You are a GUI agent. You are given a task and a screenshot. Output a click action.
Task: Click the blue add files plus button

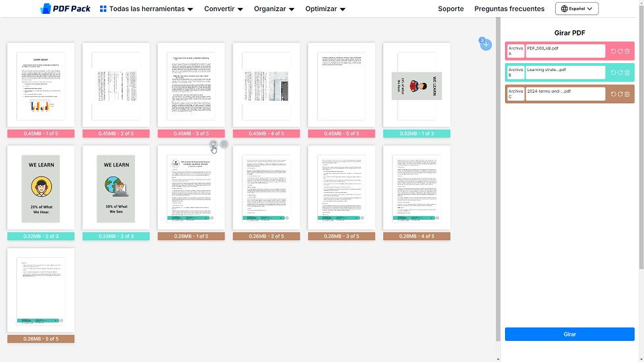tap(486, 45)
